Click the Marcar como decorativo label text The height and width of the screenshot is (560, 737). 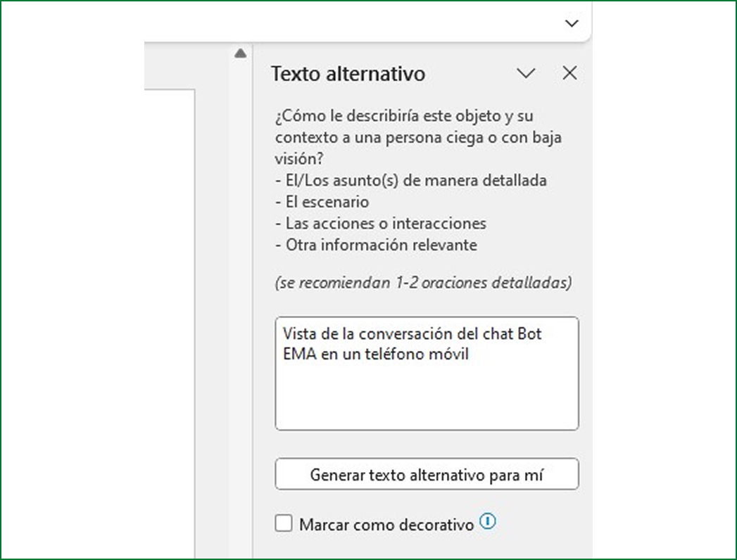386,525
